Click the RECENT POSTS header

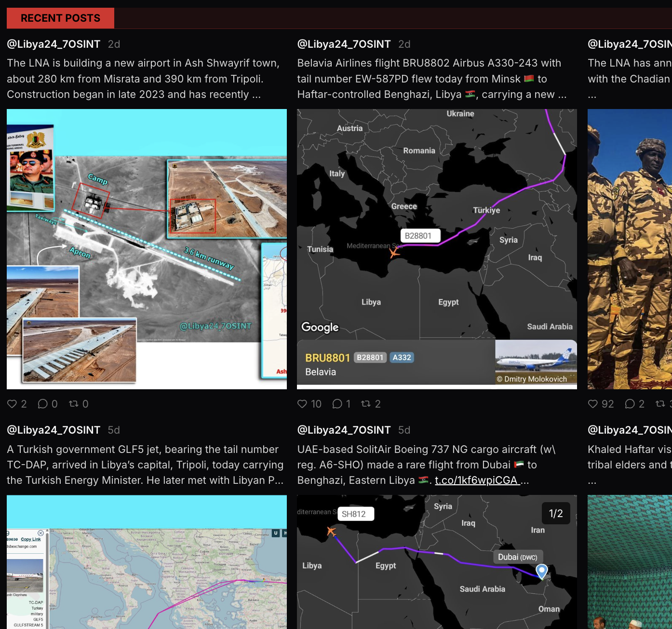60,18
